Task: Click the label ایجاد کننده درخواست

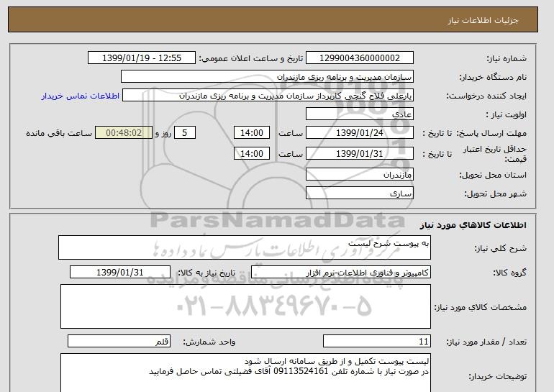Action: coord(486,96)
